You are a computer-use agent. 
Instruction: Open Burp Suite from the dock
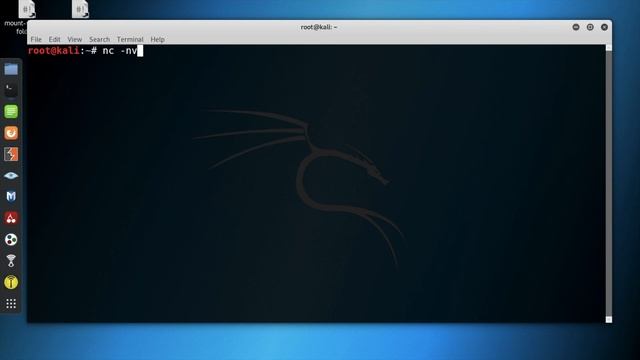[11, 154]
